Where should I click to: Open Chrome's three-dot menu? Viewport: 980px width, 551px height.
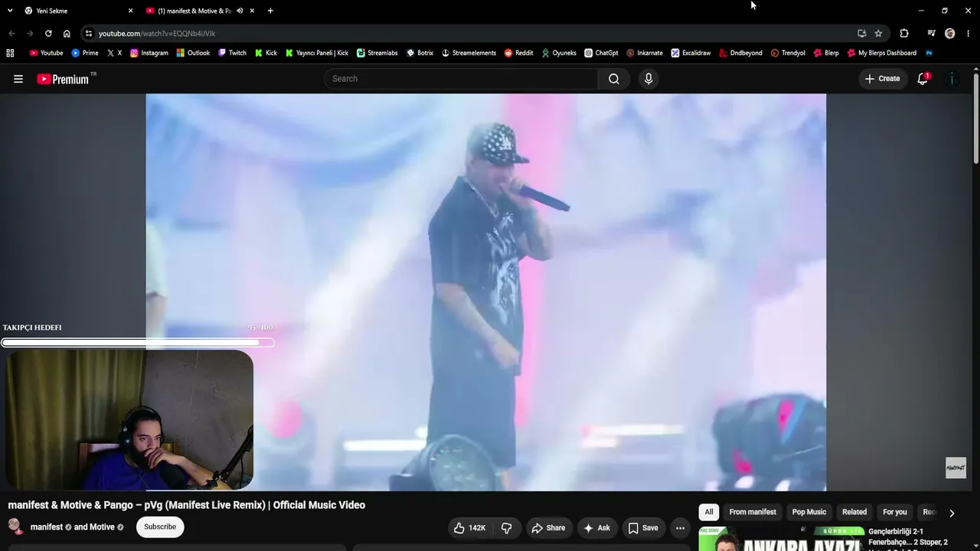pos(969,34)
